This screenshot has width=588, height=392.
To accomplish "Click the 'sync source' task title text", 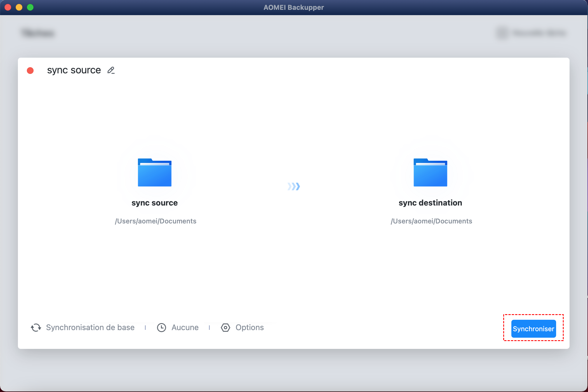I will pos(74,70).
